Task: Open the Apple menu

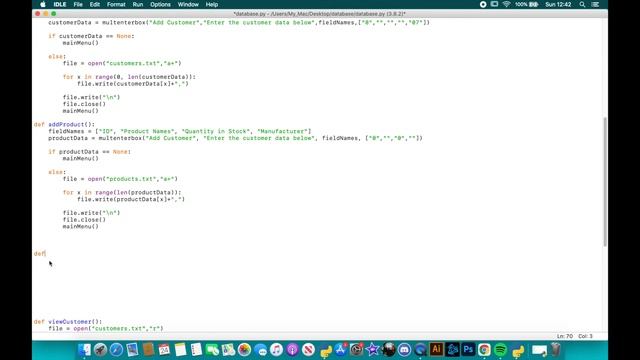Action: click(x=43, y=4)
